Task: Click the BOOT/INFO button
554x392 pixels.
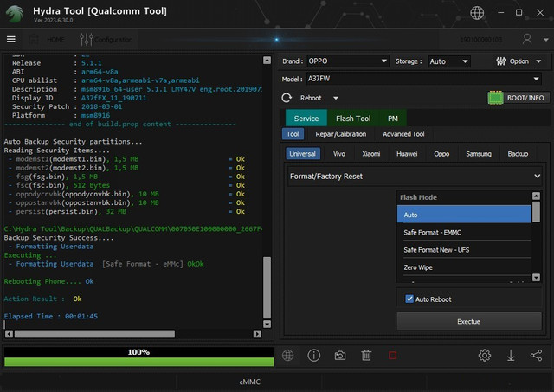Action: coord(525,98)
